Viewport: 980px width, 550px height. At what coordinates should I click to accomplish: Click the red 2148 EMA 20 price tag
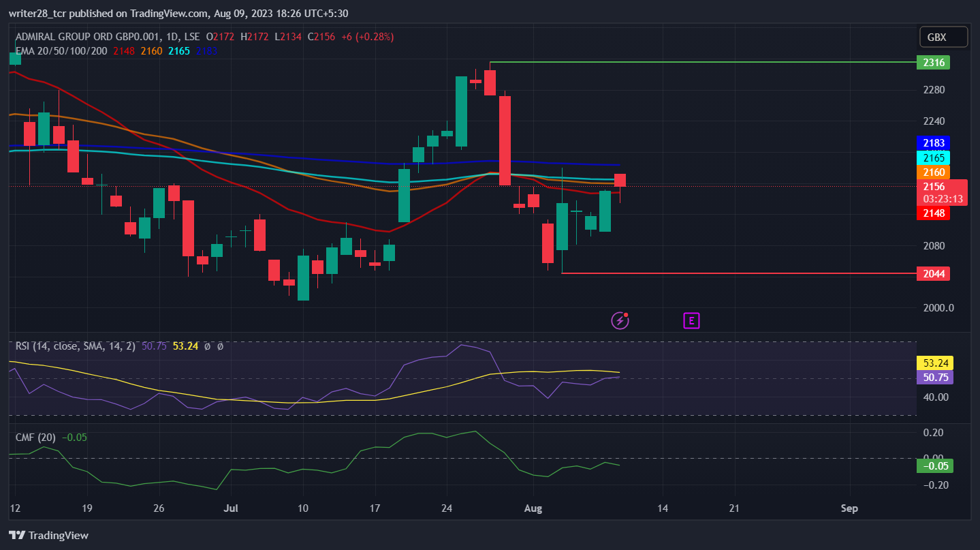pos(933,213)
